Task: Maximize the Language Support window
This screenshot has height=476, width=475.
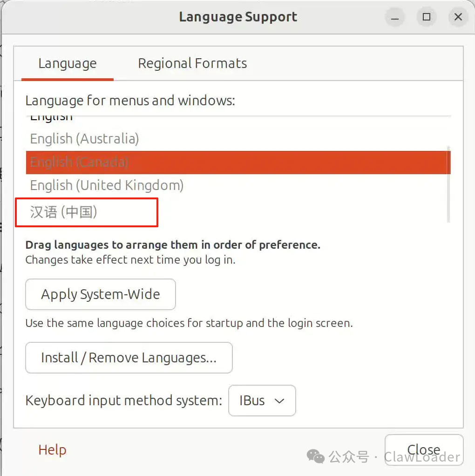Action: click(427, 17)
